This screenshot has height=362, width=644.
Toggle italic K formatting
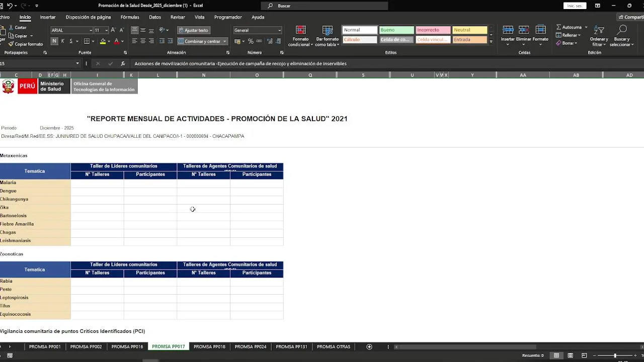[63, 41]
